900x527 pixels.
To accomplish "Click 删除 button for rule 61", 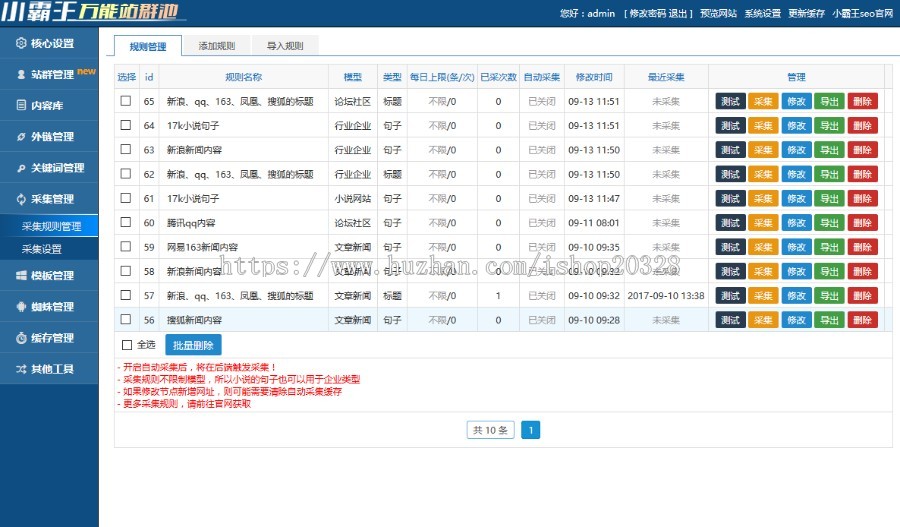I will coord(863,198).
